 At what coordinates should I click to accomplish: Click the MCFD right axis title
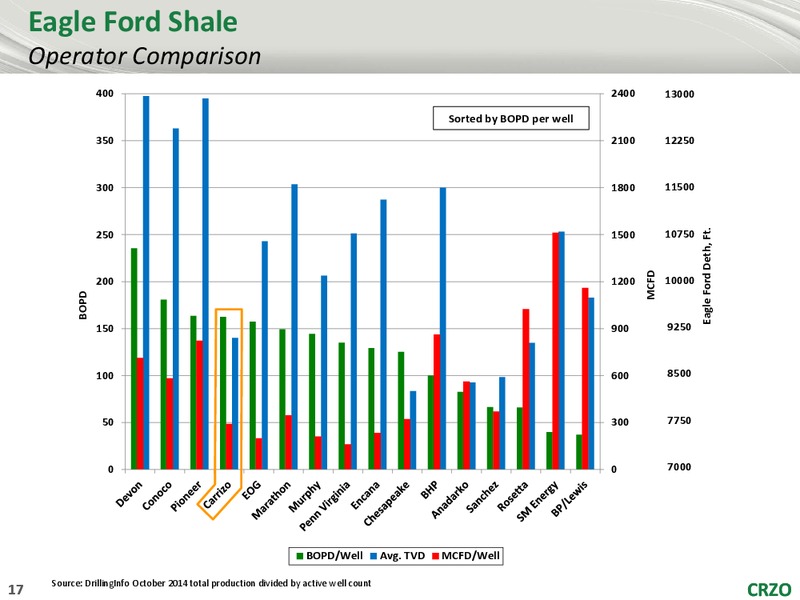tap(651, 285)
